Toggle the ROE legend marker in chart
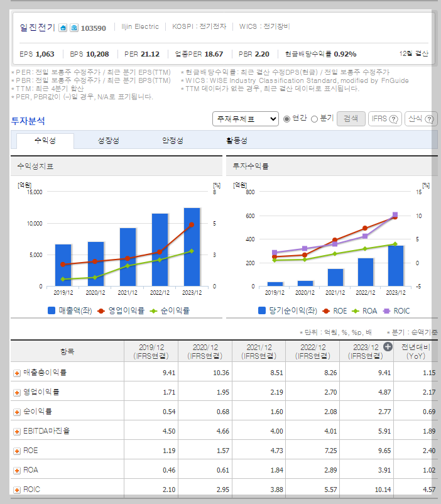The image size is (441, 504). pyautogui.click(x=326, y=311)
